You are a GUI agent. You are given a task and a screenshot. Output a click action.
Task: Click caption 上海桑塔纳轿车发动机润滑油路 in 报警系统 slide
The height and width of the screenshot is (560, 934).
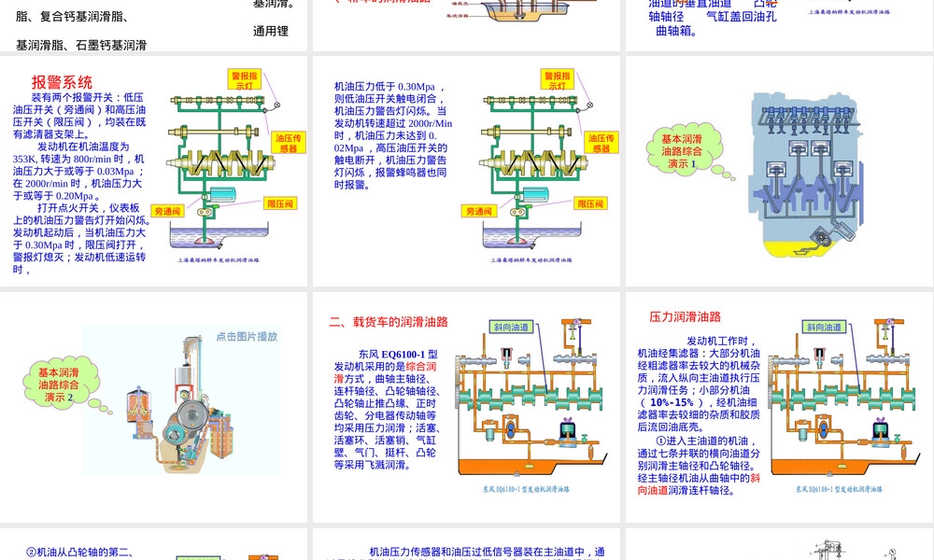pyautogui.click(x=219, y=260)
